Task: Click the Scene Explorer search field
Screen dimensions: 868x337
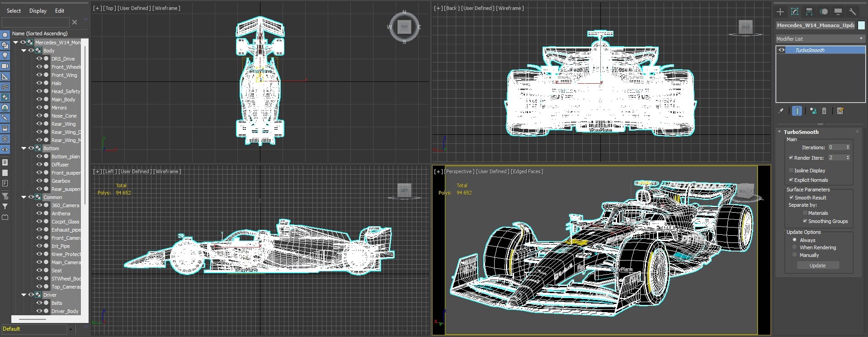Action: [35, 22]
